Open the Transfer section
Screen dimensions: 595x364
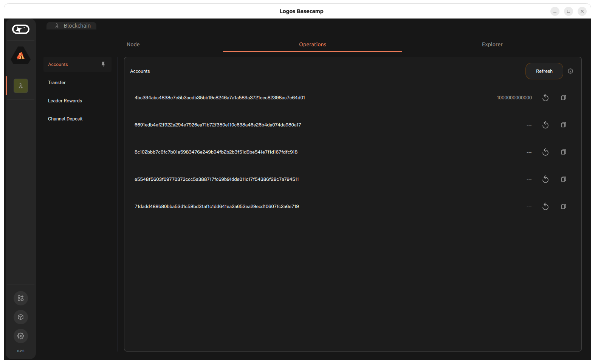click(x=77, y=82)
